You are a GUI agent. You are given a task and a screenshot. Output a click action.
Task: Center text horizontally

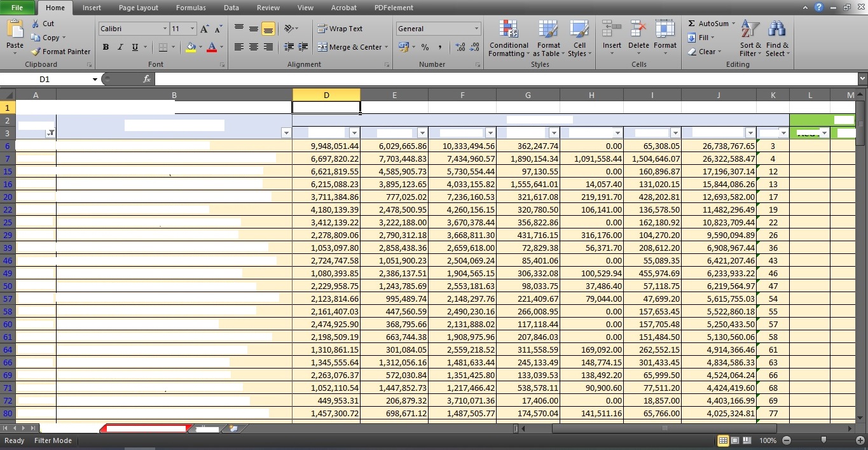(253, 47)
